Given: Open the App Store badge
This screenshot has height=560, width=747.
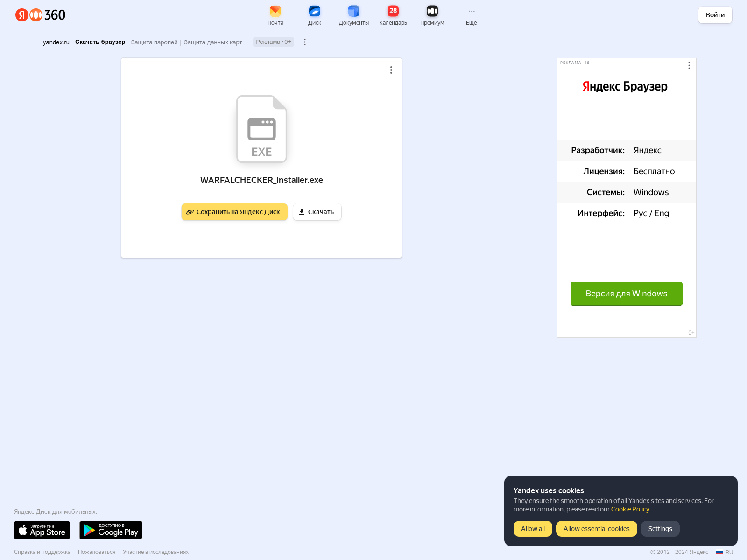Looking at the screenshot, I should 42,530.
